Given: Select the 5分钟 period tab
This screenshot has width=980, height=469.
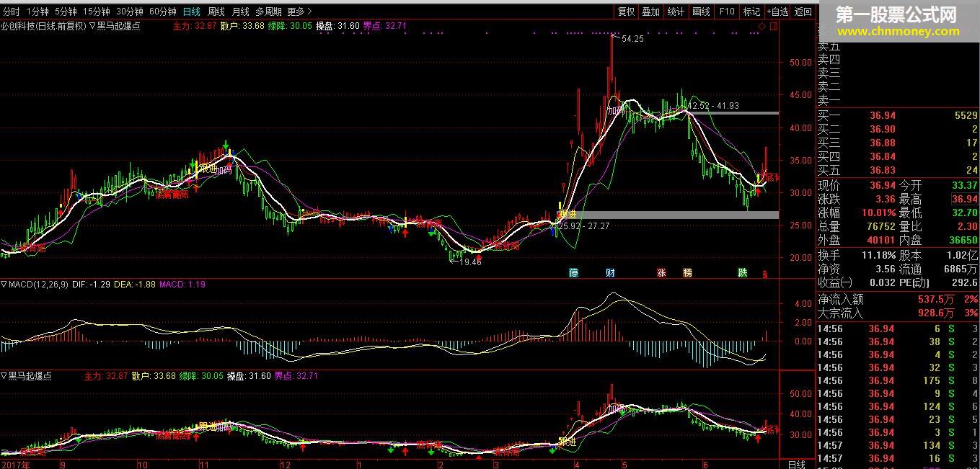Looking at the screenshot, I should [x=66, y=12].
